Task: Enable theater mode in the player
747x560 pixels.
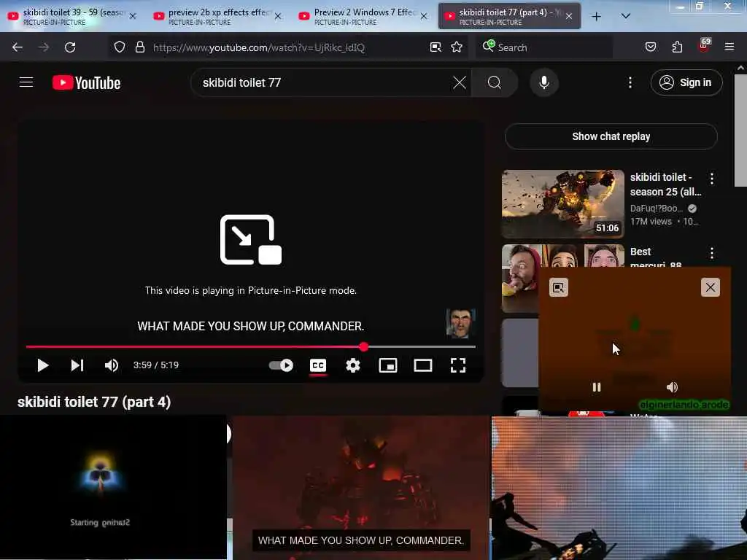Action: tap(423, 365)
